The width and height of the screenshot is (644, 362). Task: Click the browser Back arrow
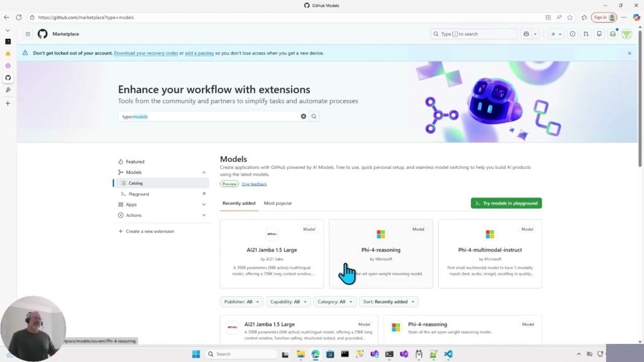(x=7, y=17)
